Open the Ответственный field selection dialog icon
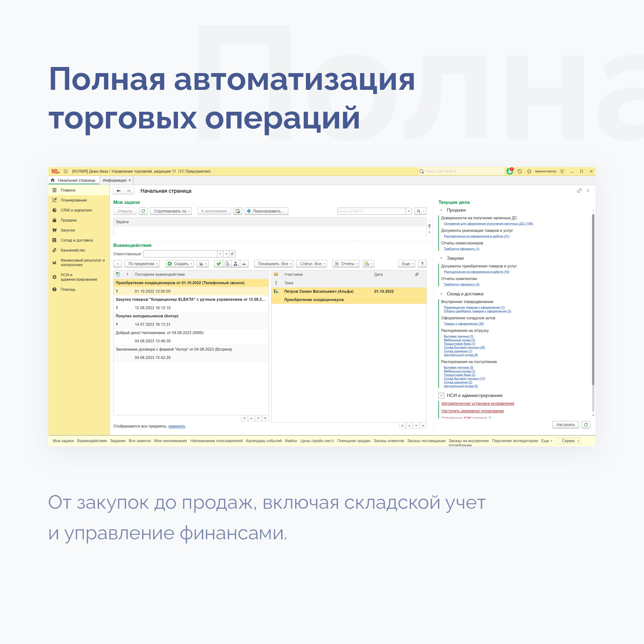Viewport: 644px width, 644px height. pyautogui.click(x=232, y=254)
